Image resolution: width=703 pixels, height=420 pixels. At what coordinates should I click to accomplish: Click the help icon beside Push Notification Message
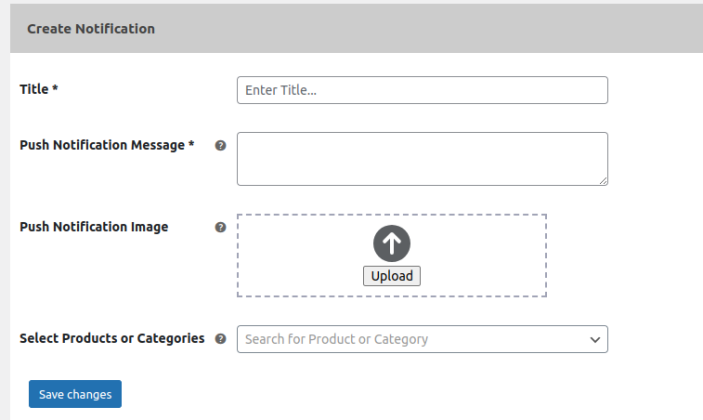220,145
